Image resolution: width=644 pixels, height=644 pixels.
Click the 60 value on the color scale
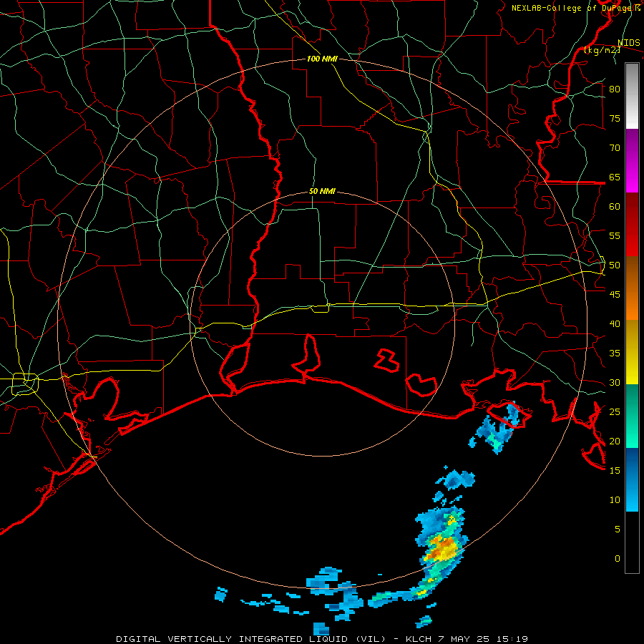615,207
